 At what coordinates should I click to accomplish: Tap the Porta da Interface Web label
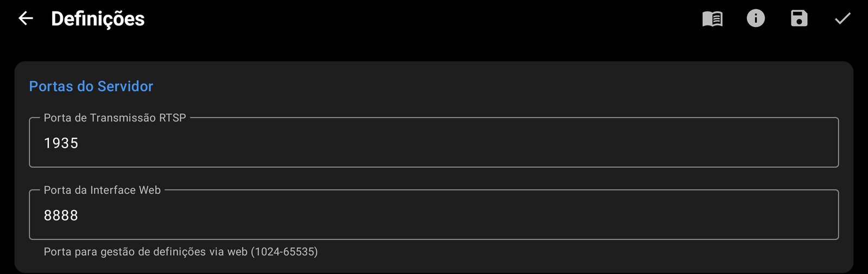click(x=102, y=190)
